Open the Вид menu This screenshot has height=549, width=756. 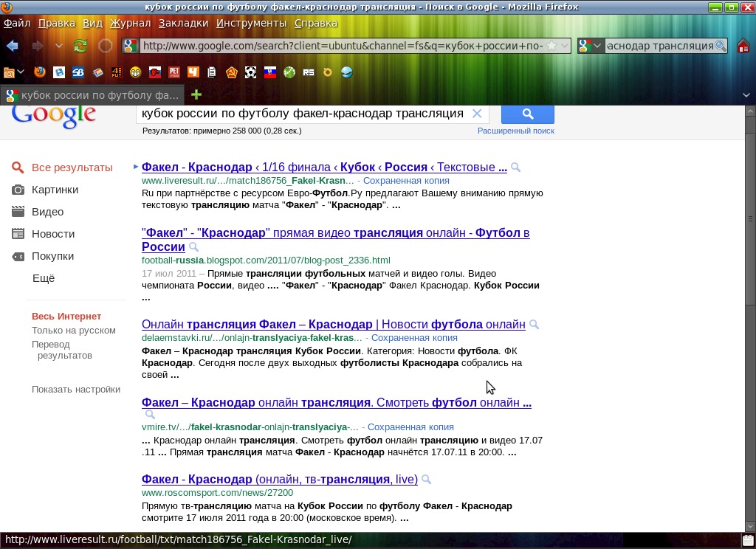[x=92, y=23]
